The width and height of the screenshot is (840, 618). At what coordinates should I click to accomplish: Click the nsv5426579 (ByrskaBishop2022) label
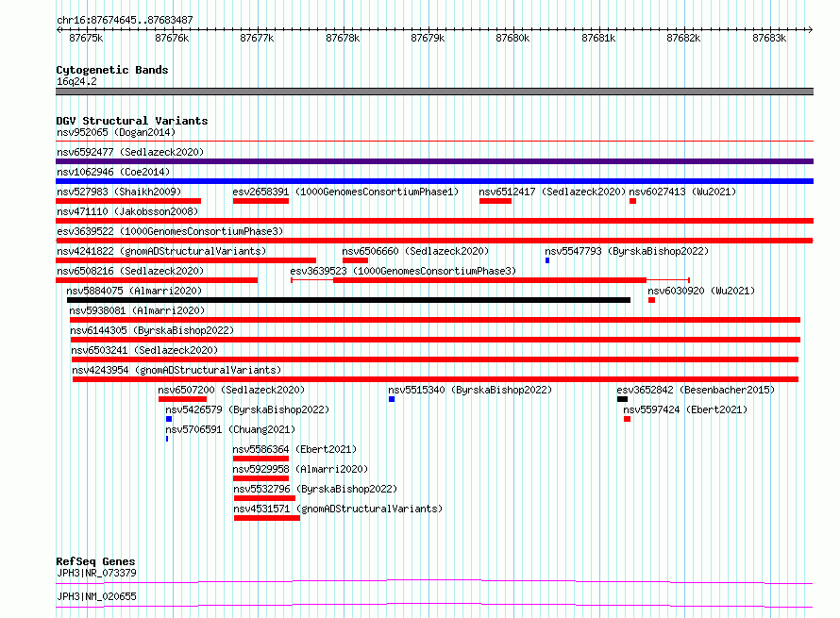[x=247, y=409]
